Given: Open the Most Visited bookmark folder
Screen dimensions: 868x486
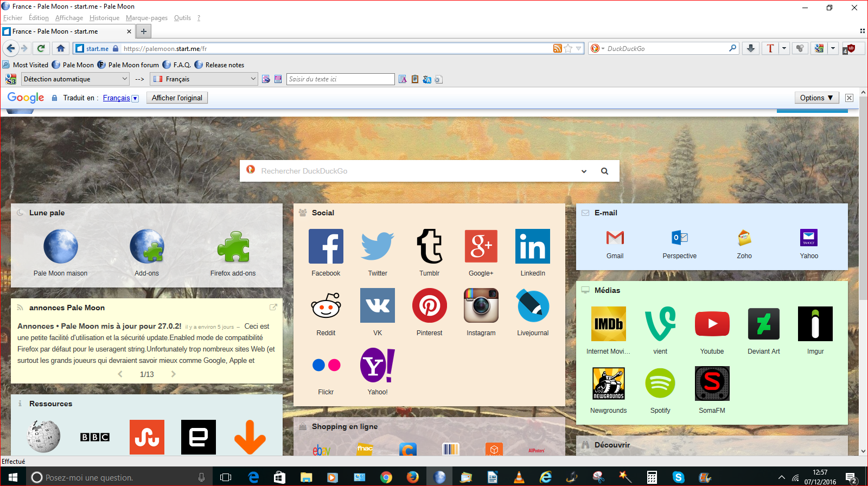Looking at the screenshot, I should point(25,65).
